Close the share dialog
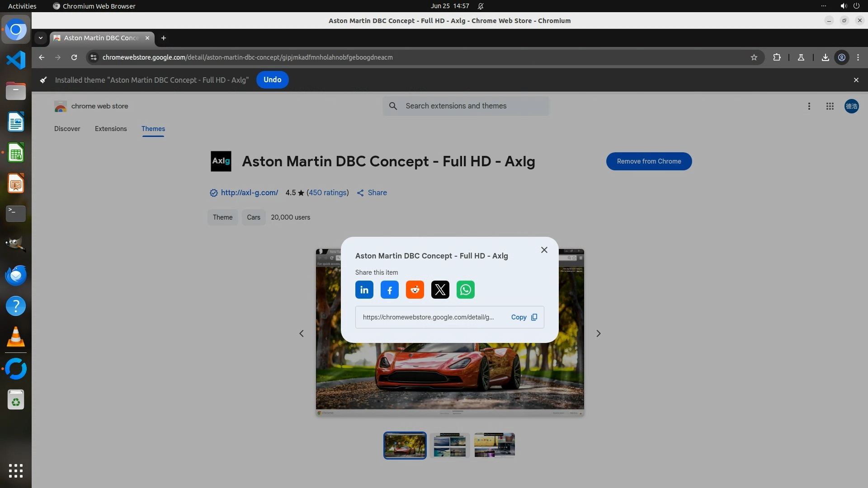This screenshot has width=868, height=488. point(544,250)
